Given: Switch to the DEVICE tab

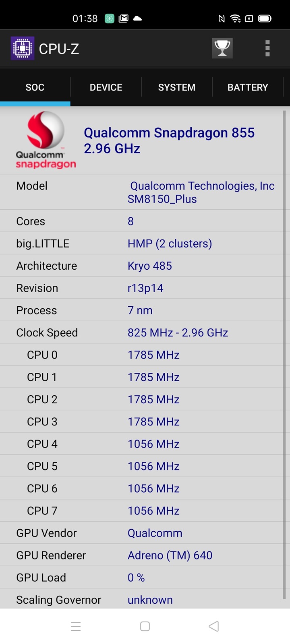Looking at the screenshot, I should [x=106, y=87].
